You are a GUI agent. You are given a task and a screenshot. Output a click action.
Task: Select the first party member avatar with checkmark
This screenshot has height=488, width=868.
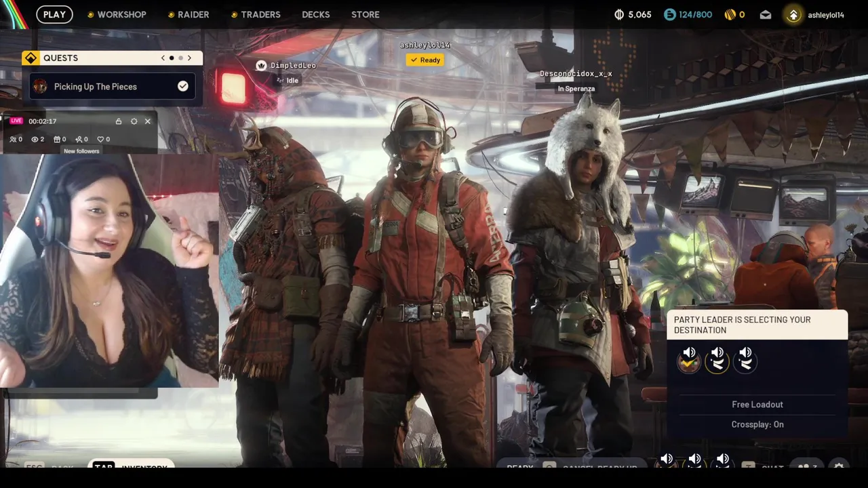click(689, 364)
